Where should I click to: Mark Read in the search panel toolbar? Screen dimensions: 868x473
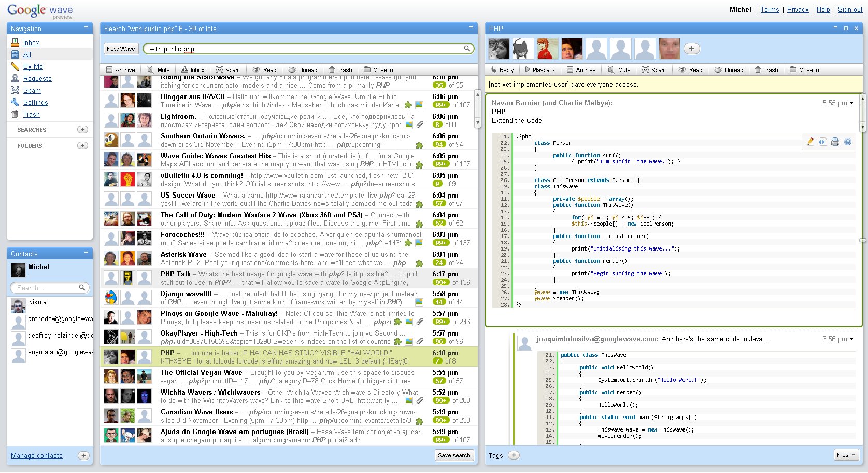[x=264, y=69]
